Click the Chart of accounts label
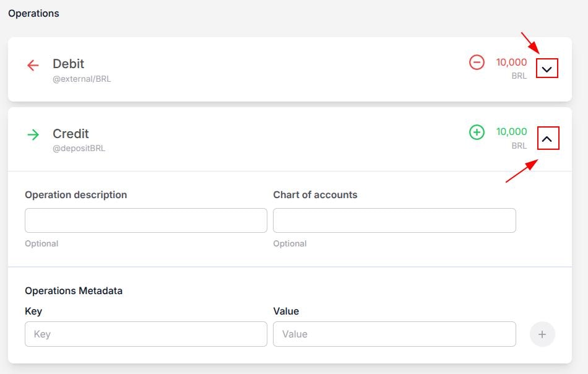This screenshot has width=588, height=374. click(315, 195)
